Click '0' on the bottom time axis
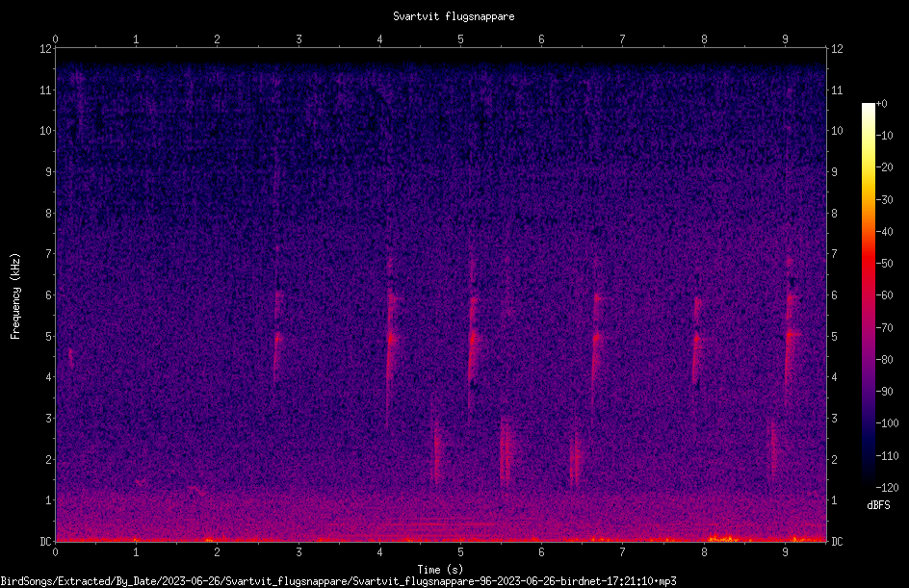 pyautogui.click(x=55, y=552)
